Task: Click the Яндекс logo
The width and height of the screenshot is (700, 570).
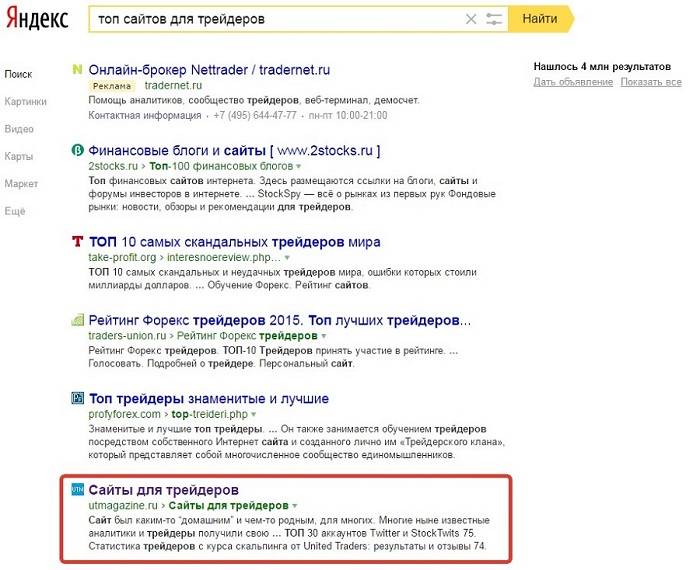Action: point(37,19)
